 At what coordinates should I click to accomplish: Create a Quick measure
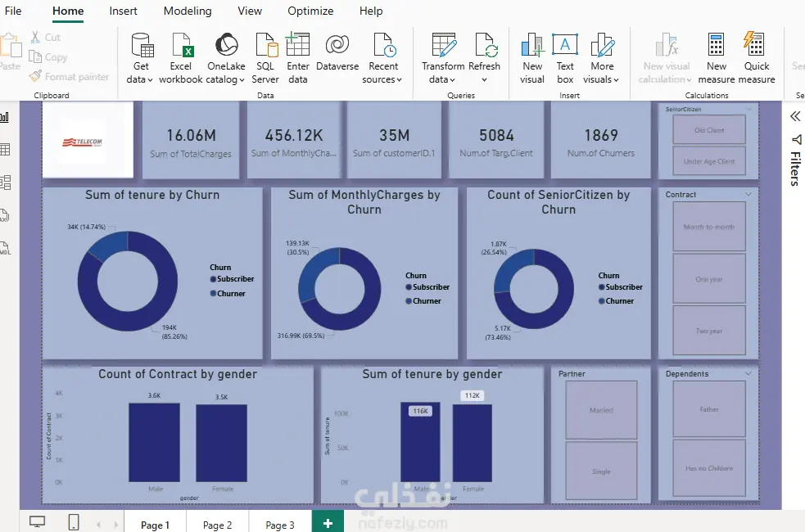point(756,58)
